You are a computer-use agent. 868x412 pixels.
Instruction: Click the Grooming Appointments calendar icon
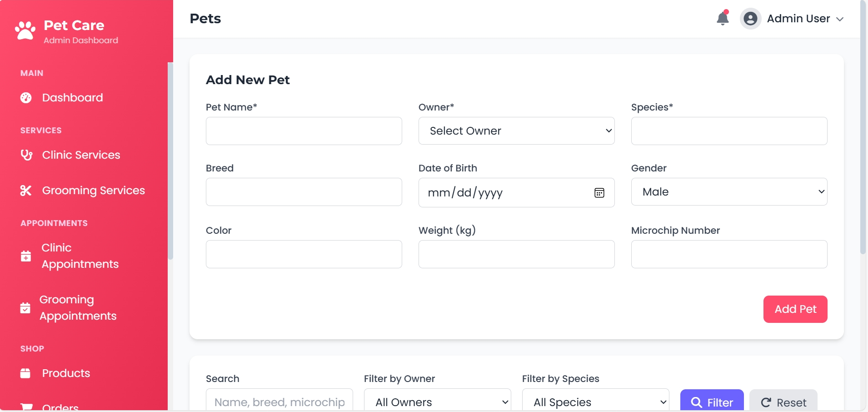(25, 308)
